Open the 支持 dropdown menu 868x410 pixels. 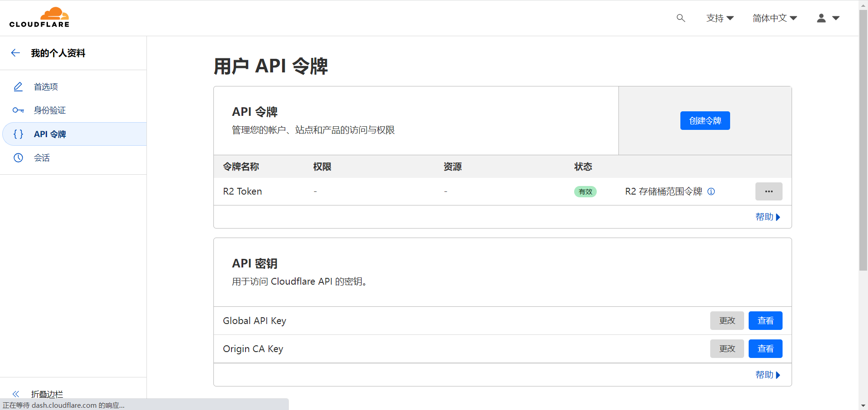[720, 18]
